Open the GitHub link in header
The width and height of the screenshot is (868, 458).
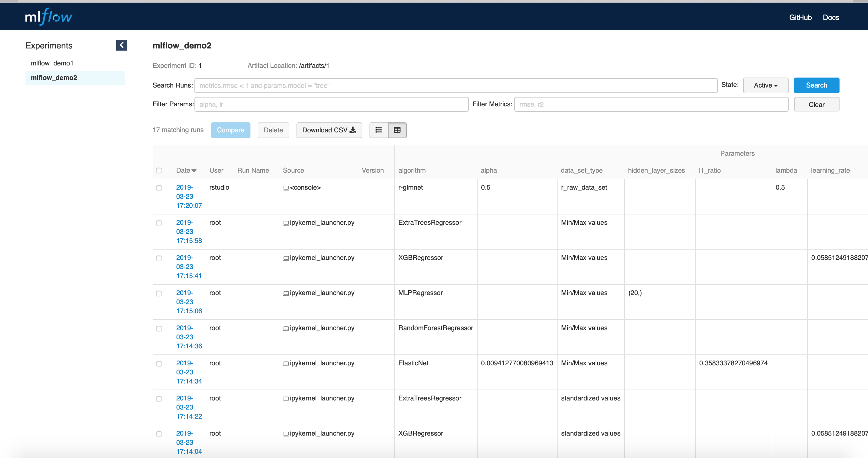[x=800, y=18]
